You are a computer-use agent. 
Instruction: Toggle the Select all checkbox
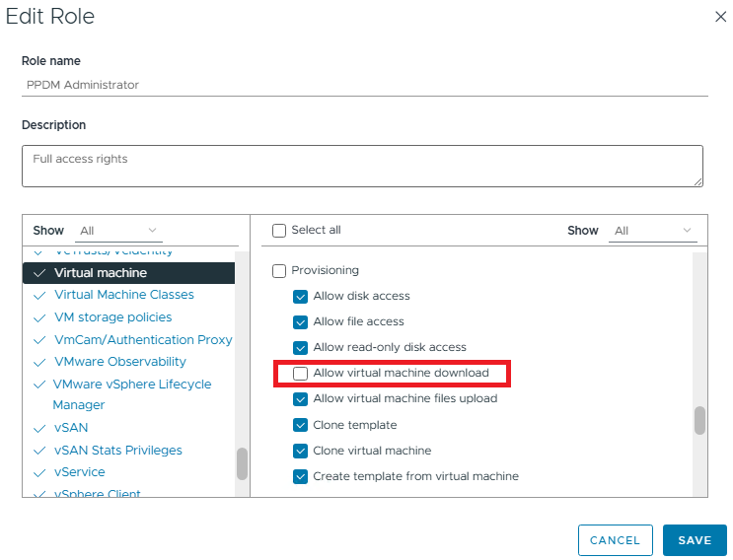(279, 231)
